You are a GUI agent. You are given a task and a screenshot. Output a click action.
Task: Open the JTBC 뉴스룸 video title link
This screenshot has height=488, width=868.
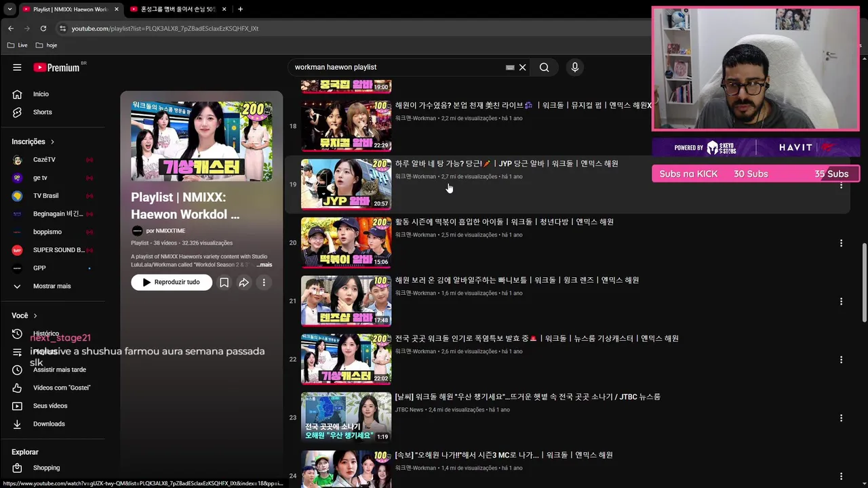(528, 396)
